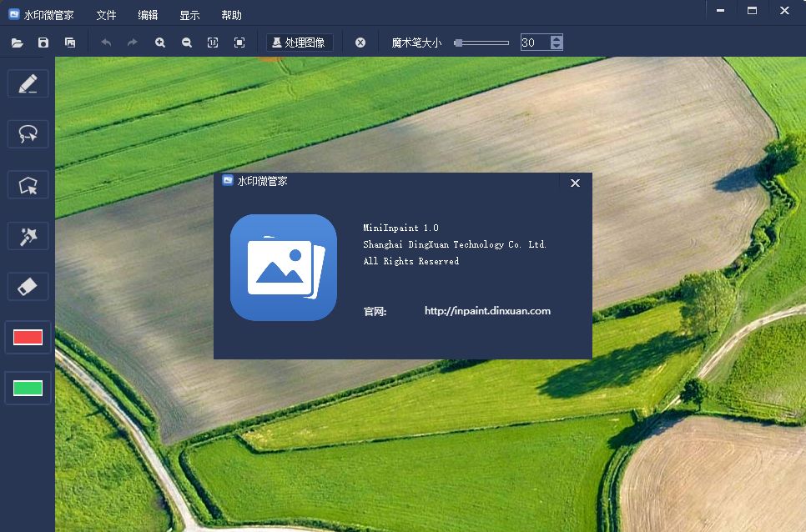
Task: Select the magic wand tool
Action: click(x=28, y=236)
